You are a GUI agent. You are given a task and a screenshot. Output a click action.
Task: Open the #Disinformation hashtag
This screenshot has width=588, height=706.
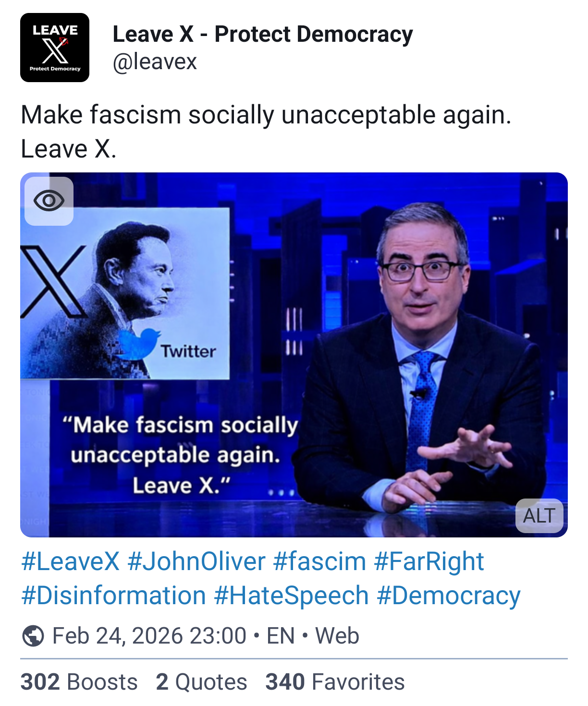(113, 596)
